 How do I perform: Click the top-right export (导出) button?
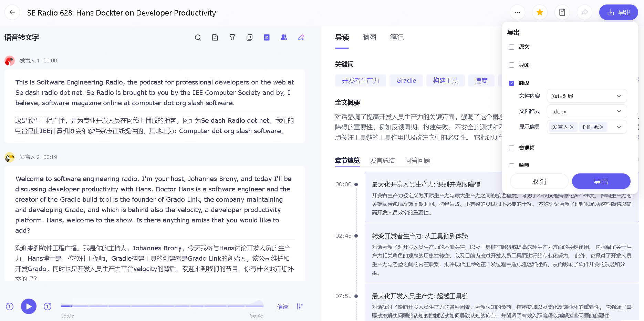point(619,12)
